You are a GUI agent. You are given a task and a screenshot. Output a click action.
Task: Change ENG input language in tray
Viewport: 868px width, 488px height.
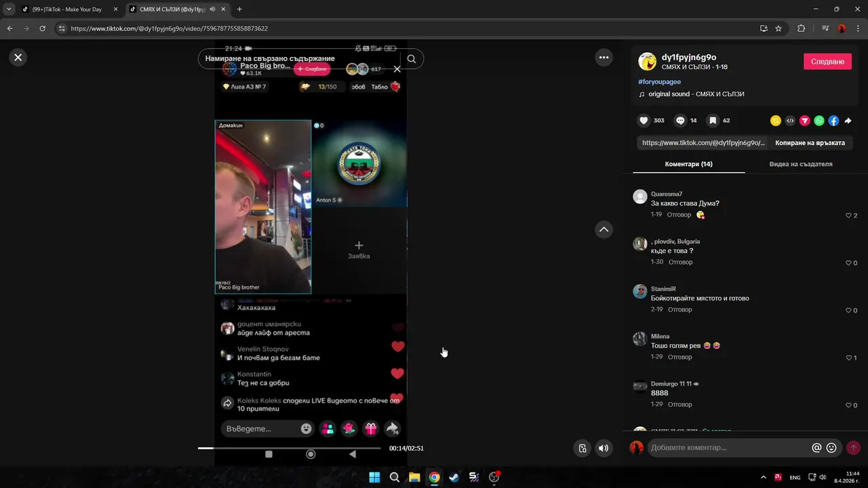pos(795,477)
